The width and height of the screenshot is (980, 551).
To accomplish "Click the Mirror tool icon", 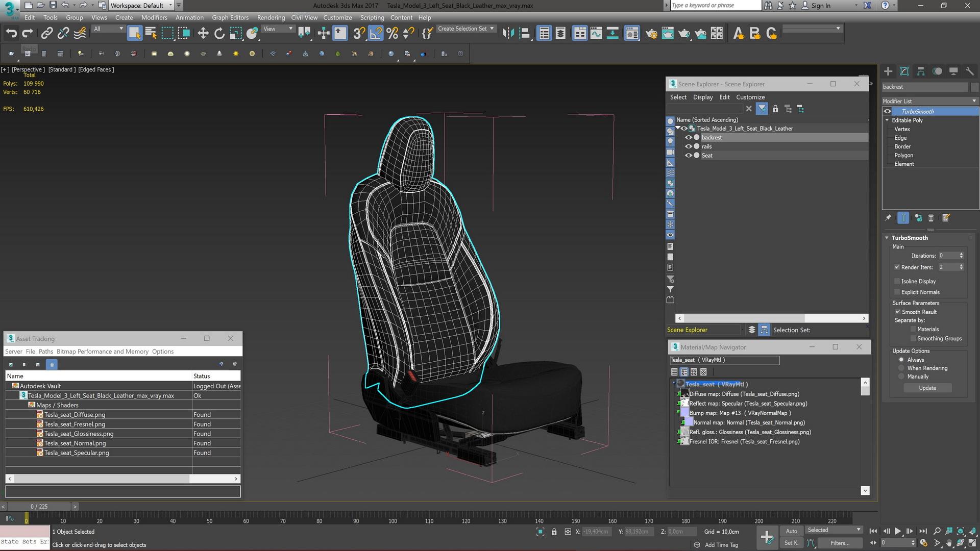I will (x=508, y=34).
